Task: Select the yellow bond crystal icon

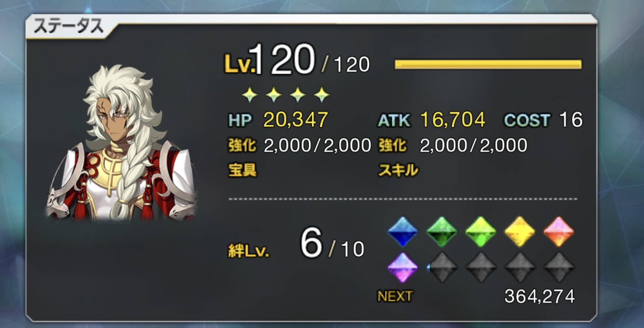Action: [x=519, y=231]
